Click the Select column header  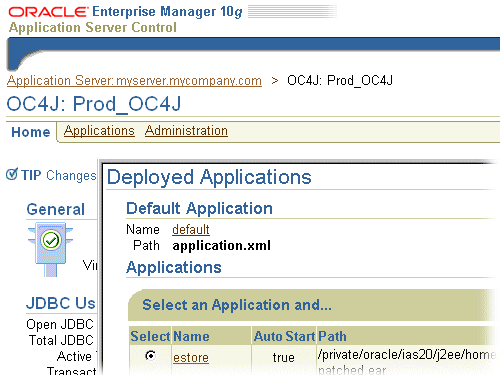(150, 336)
